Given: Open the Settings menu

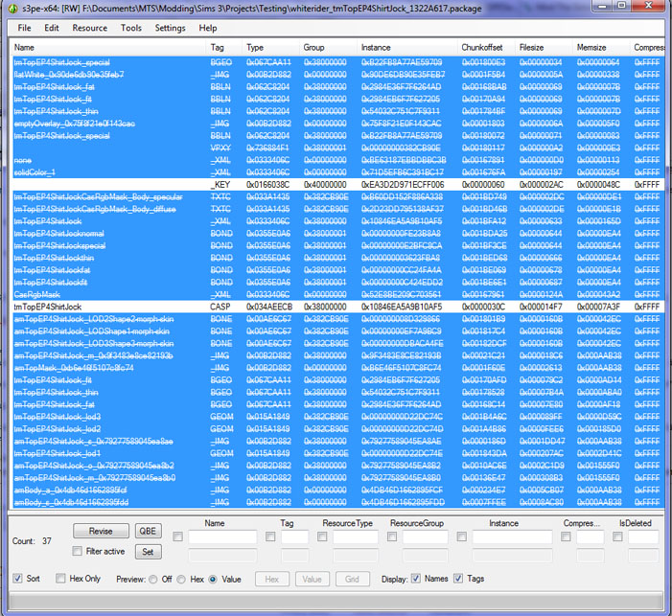Looking at the screenshot, I should (170, 28).
